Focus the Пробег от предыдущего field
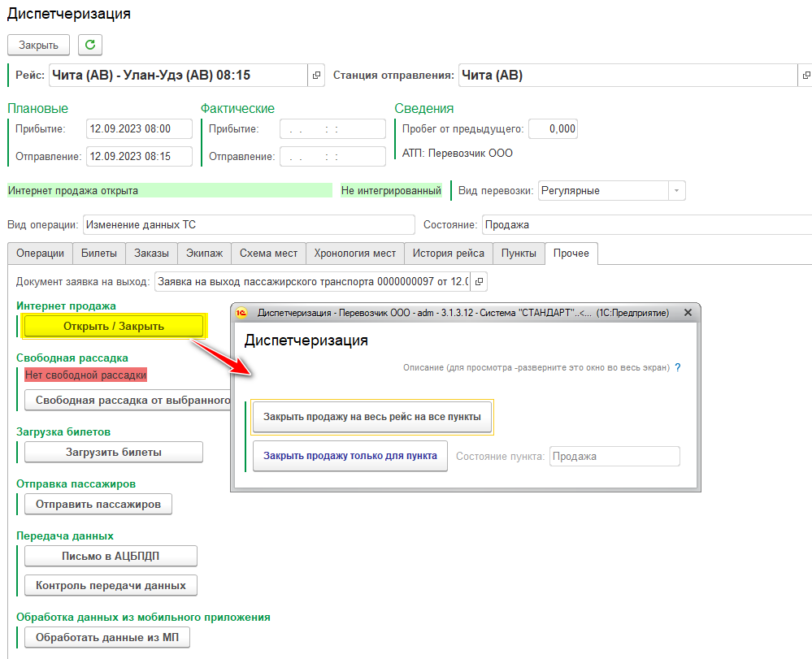The height and width of the screenshot is (659, 812). click(553, 129)
